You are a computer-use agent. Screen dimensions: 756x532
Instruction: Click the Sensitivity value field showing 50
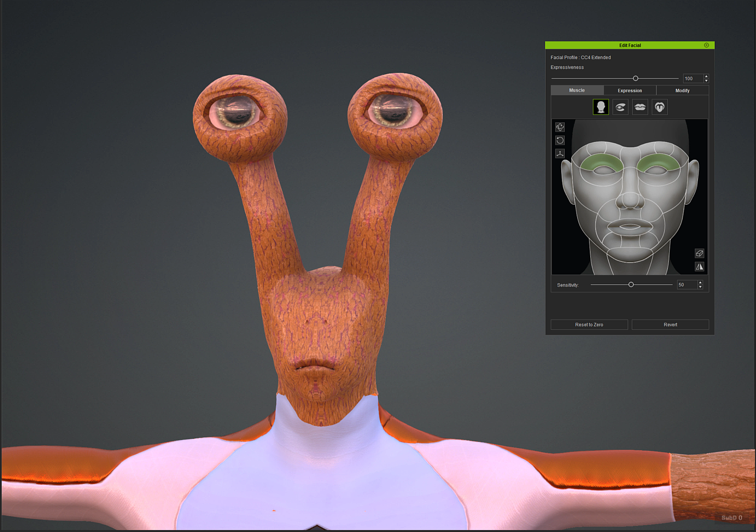687,285
